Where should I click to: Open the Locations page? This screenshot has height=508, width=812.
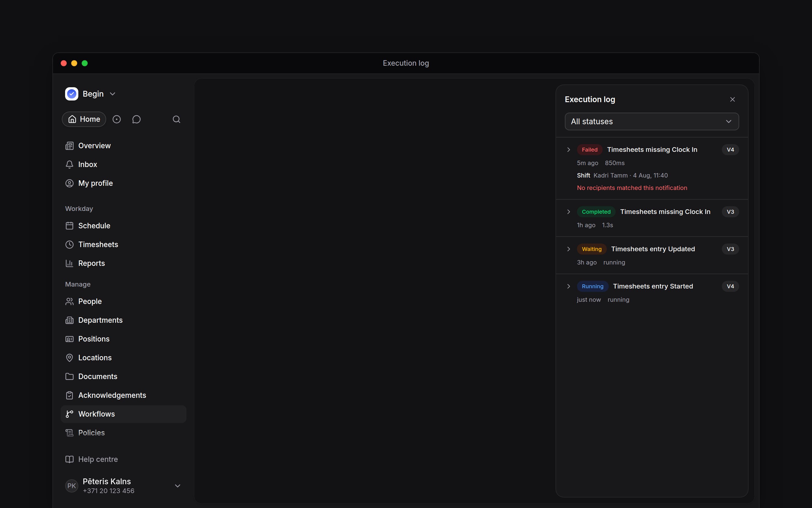pyautogui.click(x=124, y=358)
